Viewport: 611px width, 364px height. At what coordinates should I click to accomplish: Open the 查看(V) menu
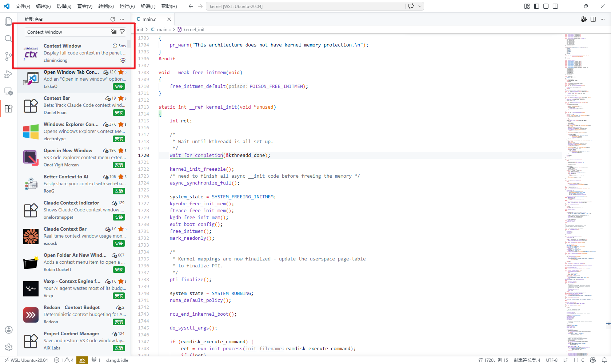(x=85, y=6)
